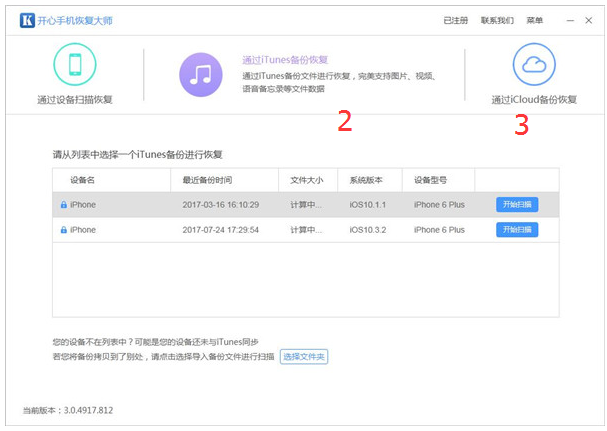Click the iTunes recovery description text
607x431 pixels.
[339, 82]
